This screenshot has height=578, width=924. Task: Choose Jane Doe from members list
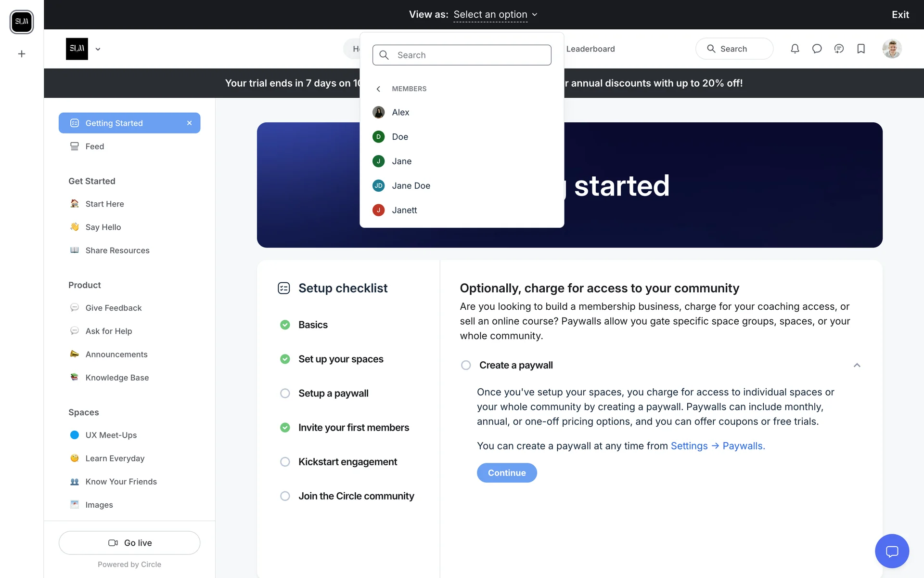(411, 185)
